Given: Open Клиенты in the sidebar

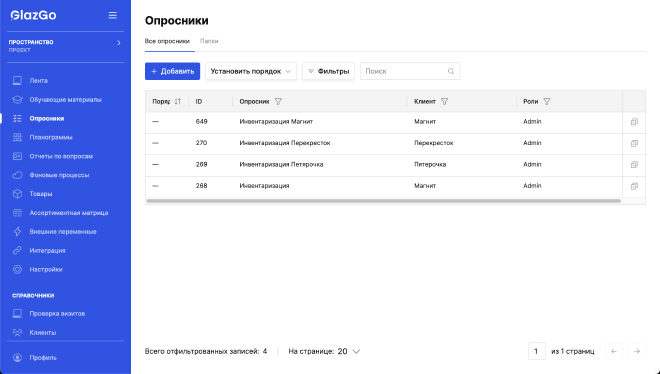Looking at the screenshot, I should pos(43,332).
